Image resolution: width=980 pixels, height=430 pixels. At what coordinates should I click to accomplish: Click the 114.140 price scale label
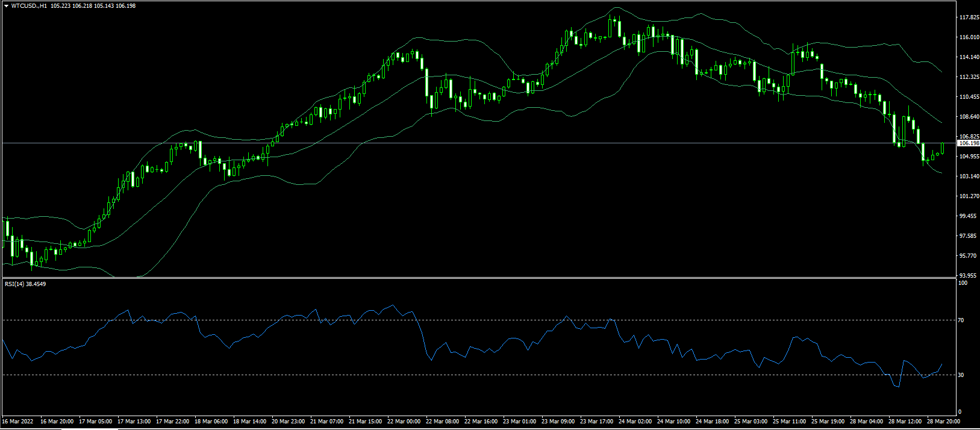[969, 57]
